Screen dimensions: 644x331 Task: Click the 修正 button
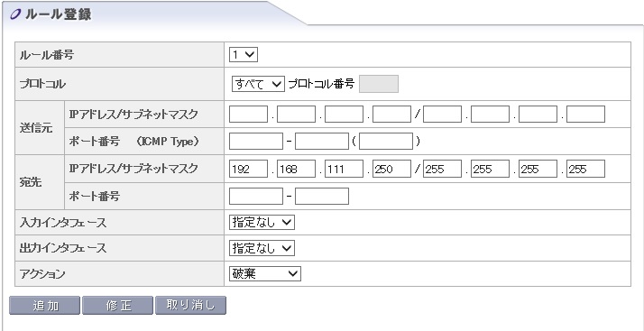click(x=117, y=306)
